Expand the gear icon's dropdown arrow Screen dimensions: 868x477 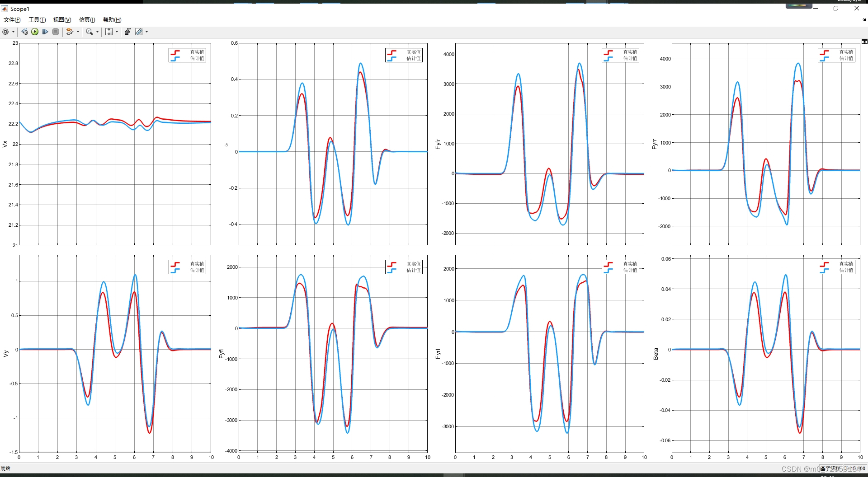pos(13,32)
